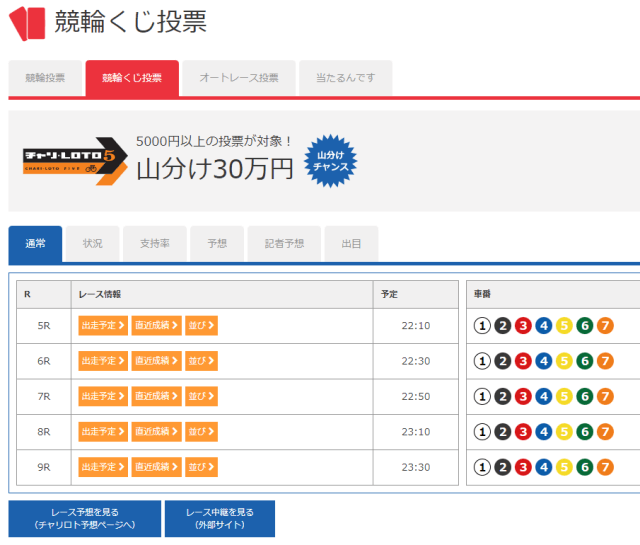Screen dimensions: 640x545
Task: Switch to the 出目 sub-tab
Action: click(x=351, y=244)
